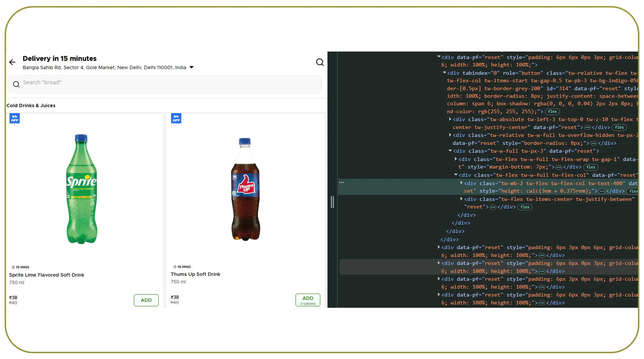The height and width of the screenshot is (359, 644).
Task: Click ellipsis of the tw-absolute div
Action: 587,127
